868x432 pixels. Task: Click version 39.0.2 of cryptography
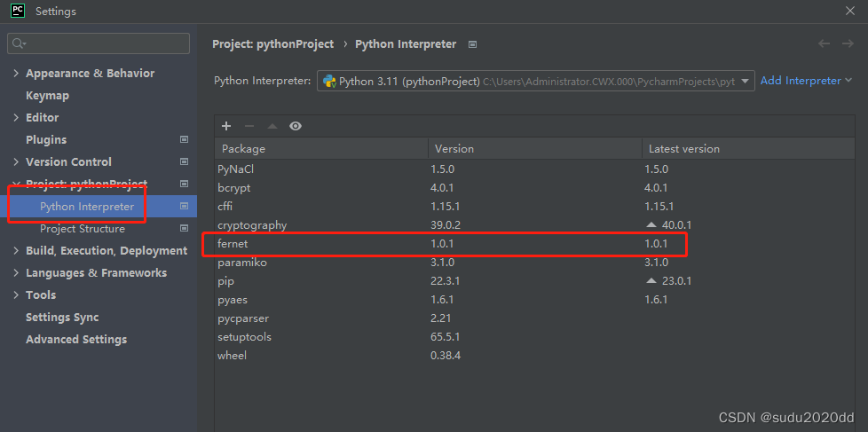click(x=446, y=225)
